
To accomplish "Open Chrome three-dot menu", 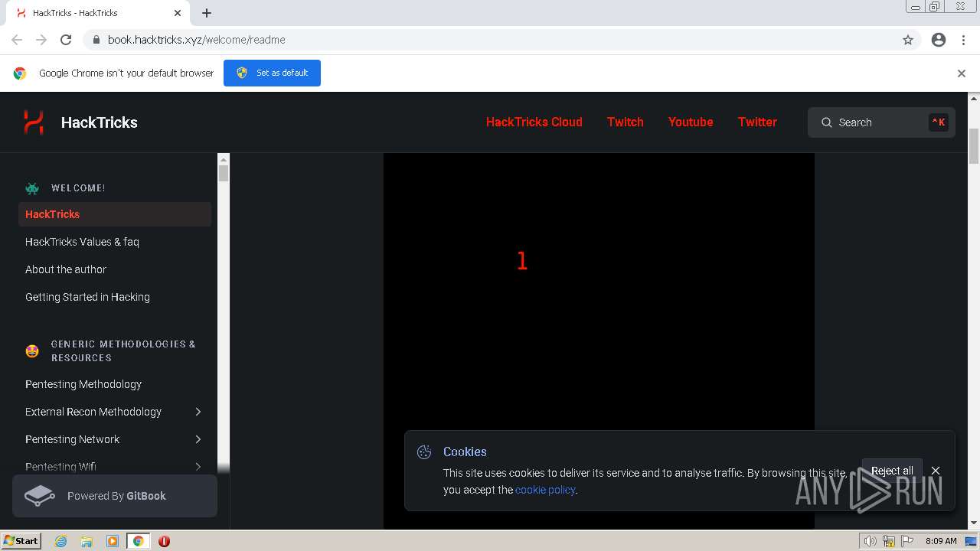I will [x=963, y=40].
